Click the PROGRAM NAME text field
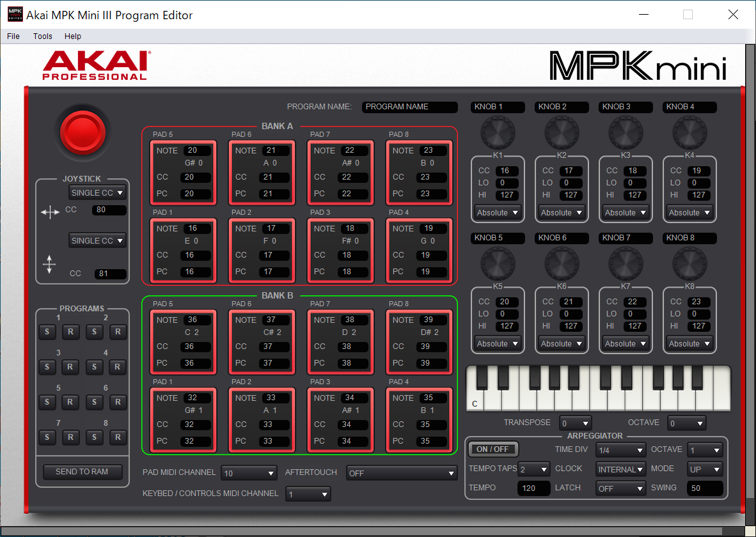Viewport: 756px width, 537px height. (x=409, y=107)
